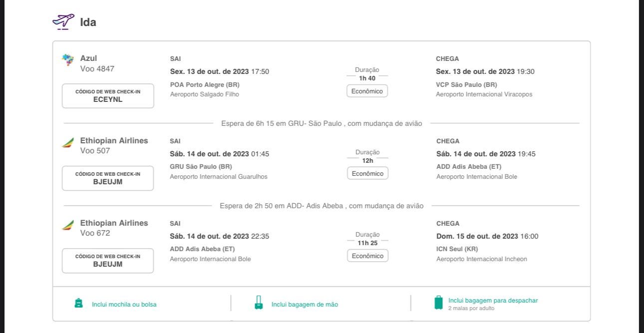The height and width of the screenshot is (333, 644).
Task: Click GRU São Paulo (BR)
Action: coord(201,167)
